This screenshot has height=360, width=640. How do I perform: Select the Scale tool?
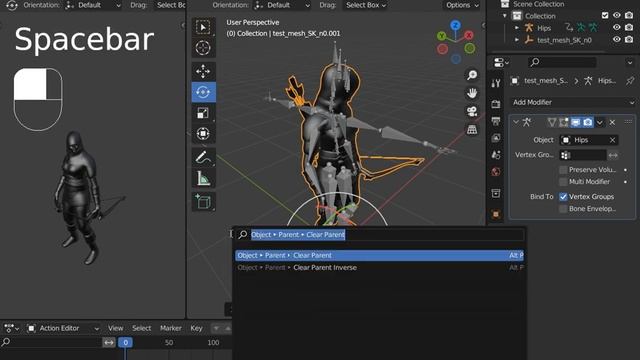(203, 113)
